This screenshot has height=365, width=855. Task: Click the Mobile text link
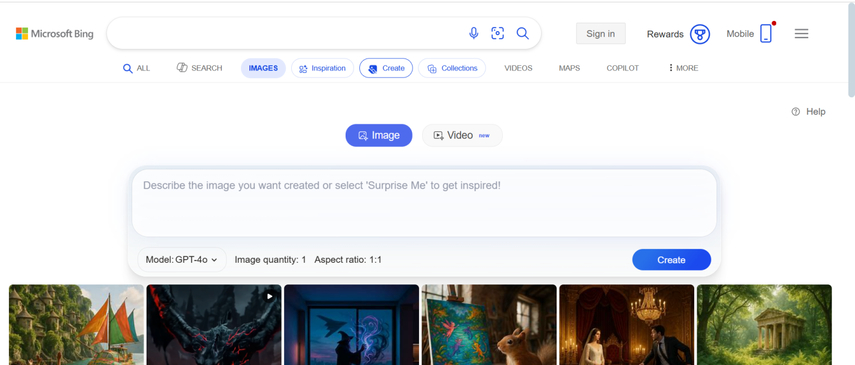pyautogui.click(x=740, y=34)
